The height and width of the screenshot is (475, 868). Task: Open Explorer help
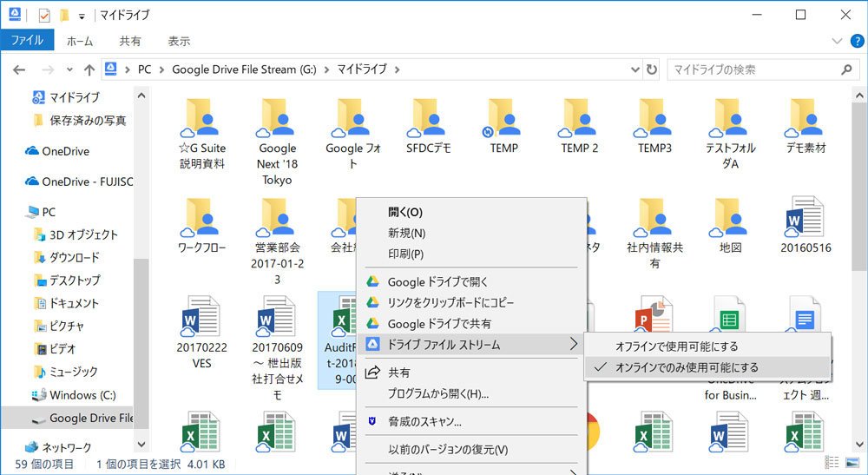coord(857,41)
